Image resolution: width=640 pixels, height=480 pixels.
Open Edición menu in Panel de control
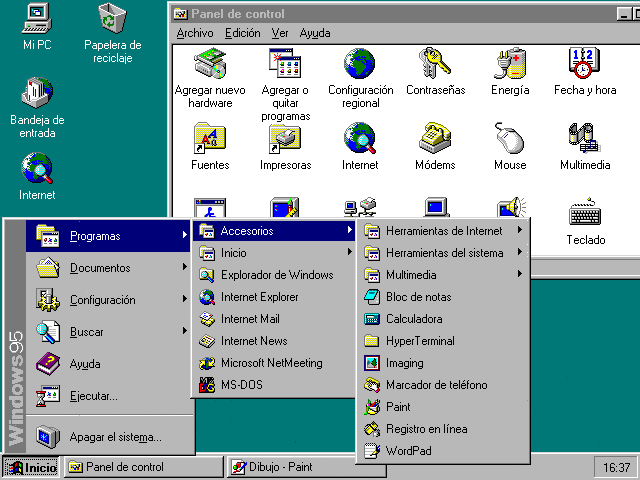point(242,33)
